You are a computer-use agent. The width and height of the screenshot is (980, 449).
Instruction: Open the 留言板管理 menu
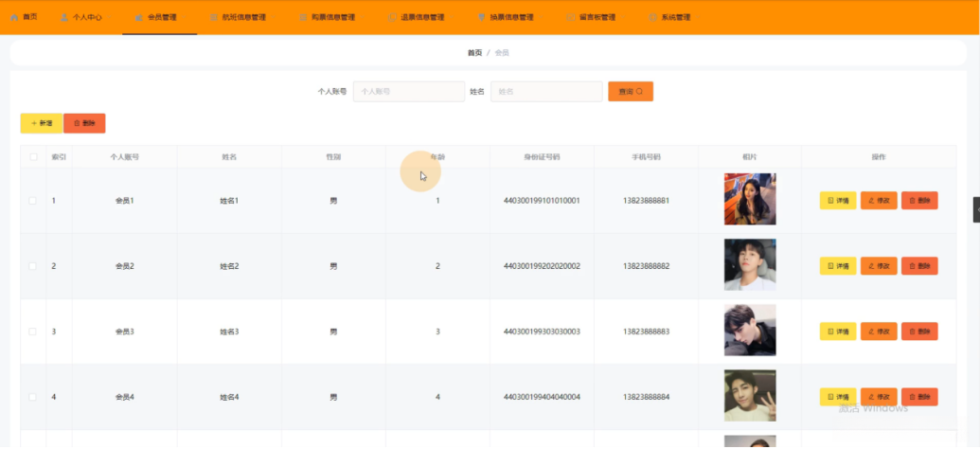pos(591,17)
